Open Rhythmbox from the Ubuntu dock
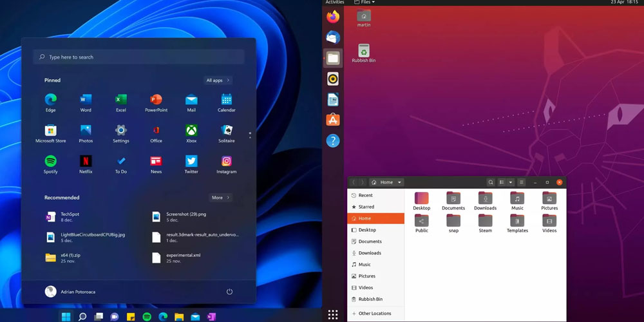 (333, 79)
